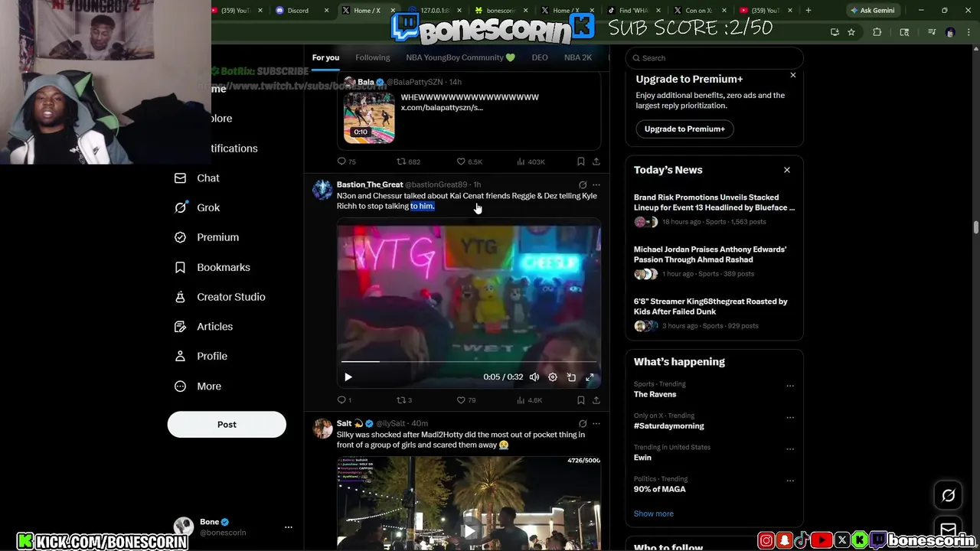The image size is (980, 551).
Task: Bookmark Bala's post
Action: point(581,161)
